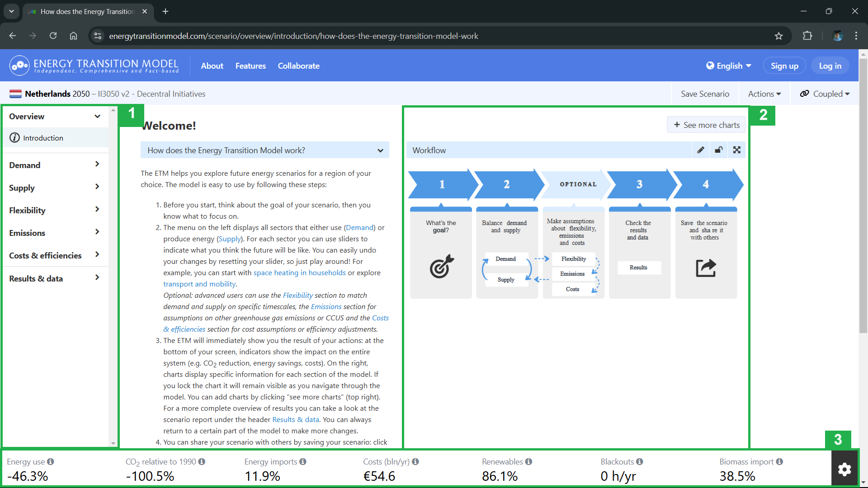868x488 pixels.
Task: Open the Coupled dropdown
Action: pos(825,94)
